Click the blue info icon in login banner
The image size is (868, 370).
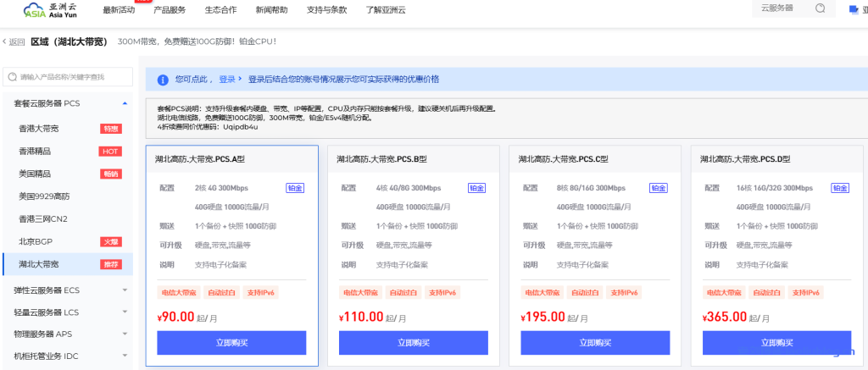[x=163, y=80]
